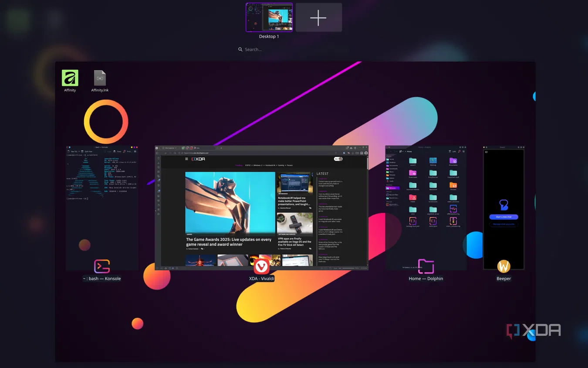Open the Desktop folder in Dolphin grid
This screenshot has width=588, height=368.
(433, 162)
